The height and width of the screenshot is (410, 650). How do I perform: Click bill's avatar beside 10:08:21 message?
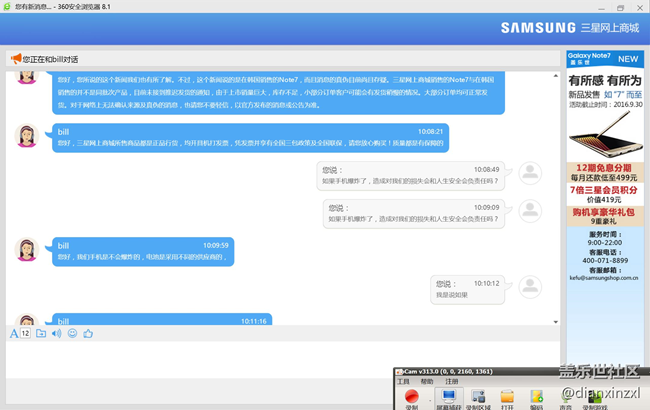pos(27,136)
